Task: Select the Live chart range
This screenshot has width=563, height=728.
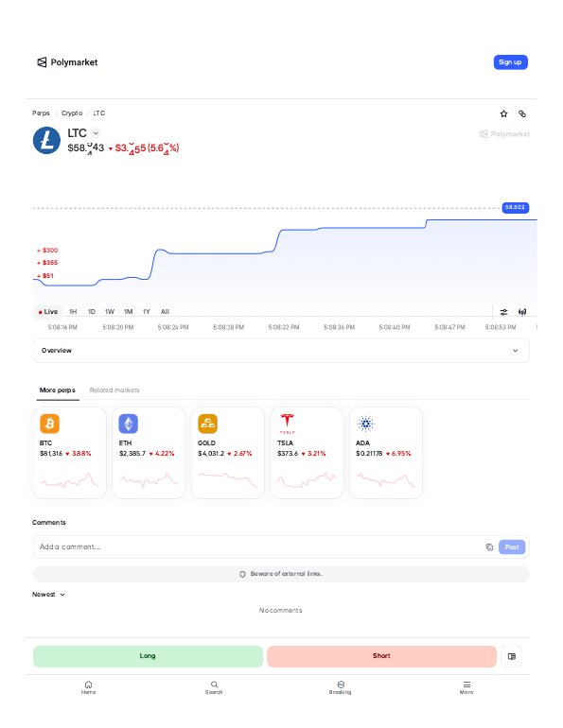Action: pyautogui.click(x=48, y=312)
